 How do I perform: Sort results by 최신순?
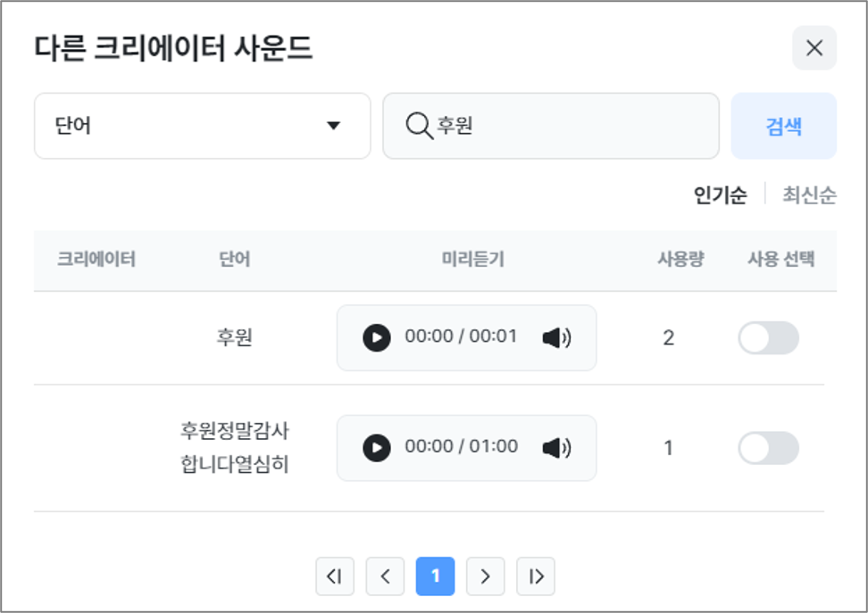click(809, 195)
